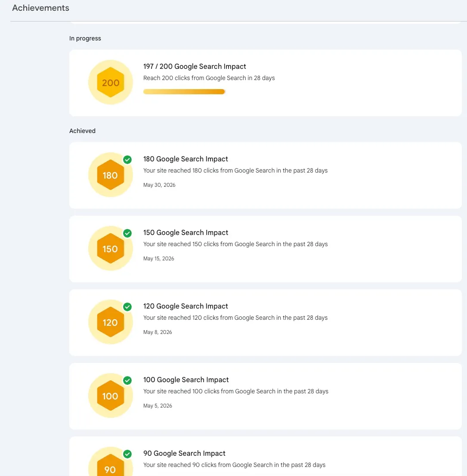The image size is (467, 476).
Task: Click the May 30, 2026 date
Action: (159, 185)
